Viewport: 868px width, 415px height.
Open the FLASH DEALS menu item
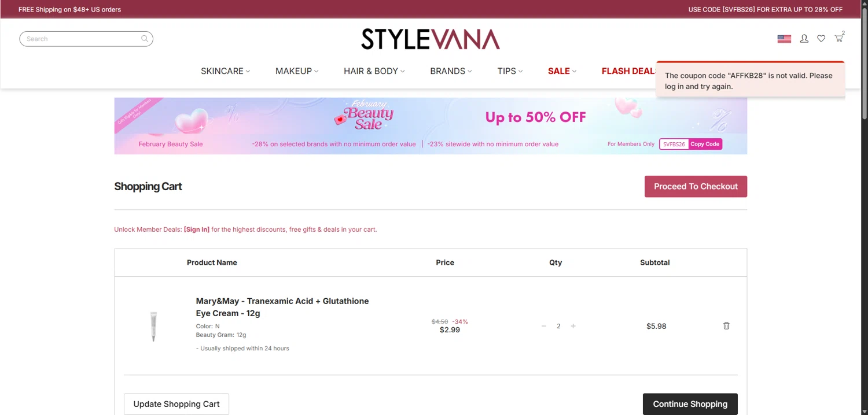click(x=628, y=71)
